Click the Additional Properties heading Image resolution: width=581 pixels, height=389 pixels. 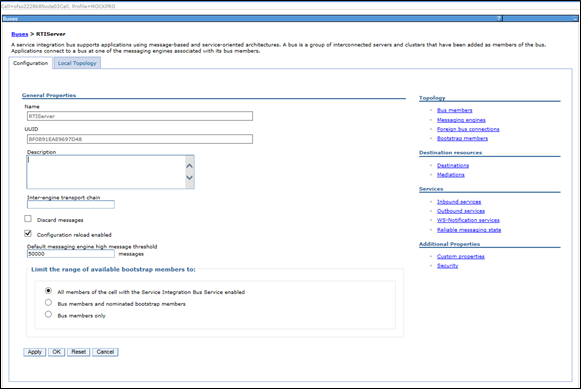(449, 244)
